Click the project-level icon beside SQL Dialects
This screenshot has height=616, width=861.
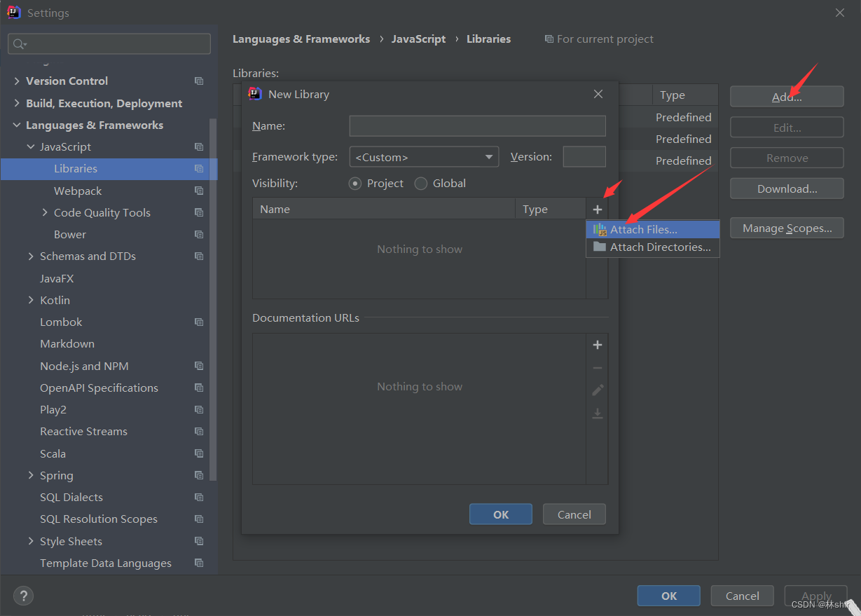199,498
